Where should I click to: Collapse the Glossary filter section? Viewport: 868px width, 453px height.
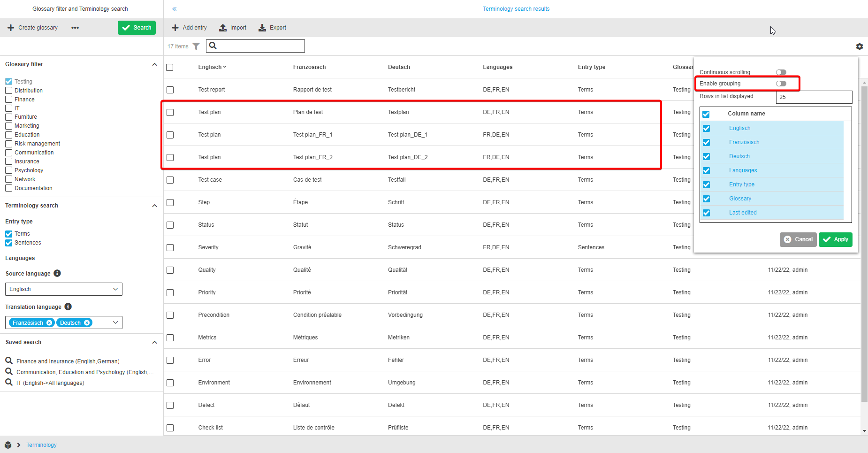pyautogui.click(x=154, y=64)
